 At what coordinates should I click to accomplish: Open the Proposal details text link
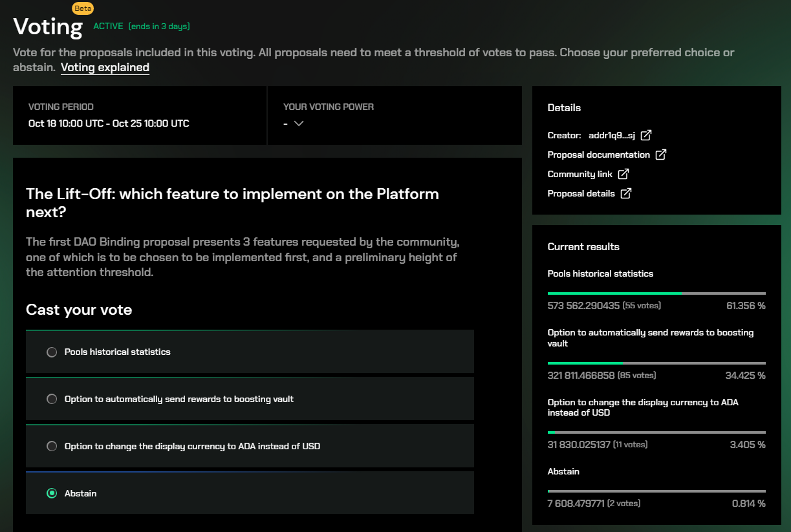[581, 193]
